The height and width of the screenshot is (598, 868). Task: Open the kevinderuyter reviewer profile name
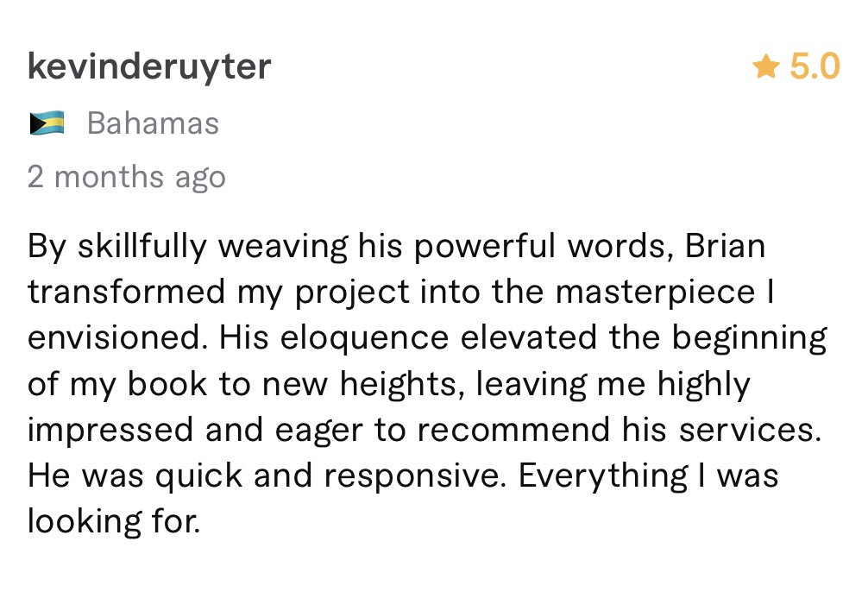click(149, 66)
